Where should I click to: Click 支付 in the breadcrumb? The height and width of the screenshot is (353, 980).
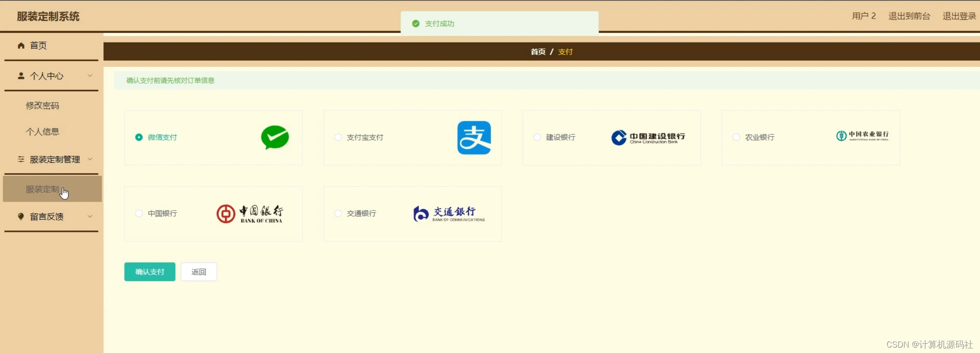pyautogui.click(x=565, y=52)
